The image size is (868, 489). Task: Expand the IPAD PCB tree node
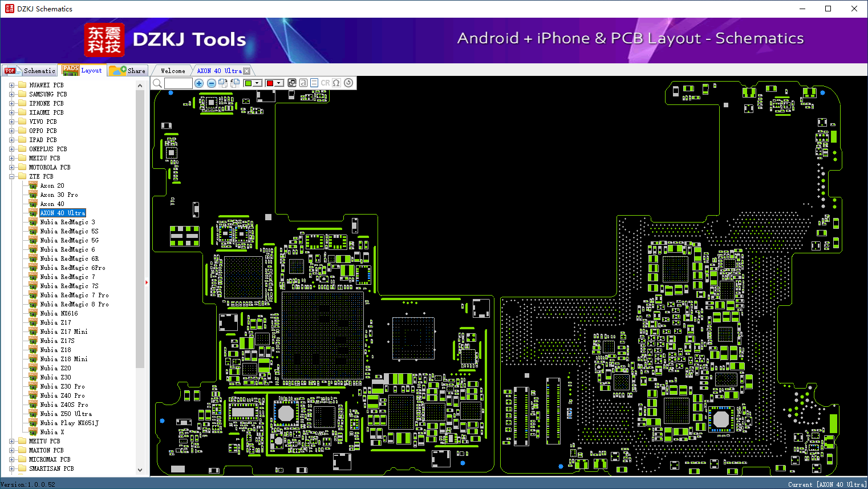(12, 140)
